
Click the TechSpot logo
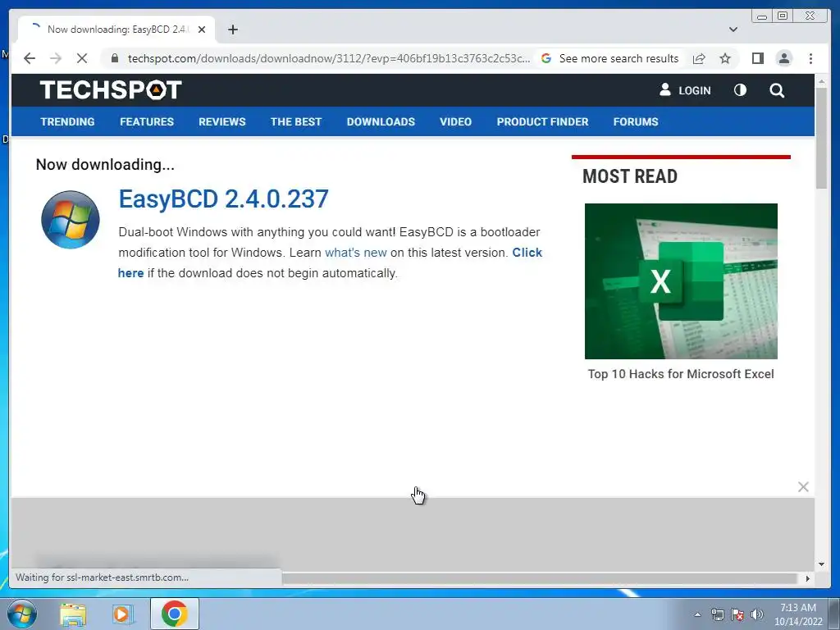pos(111,90)
